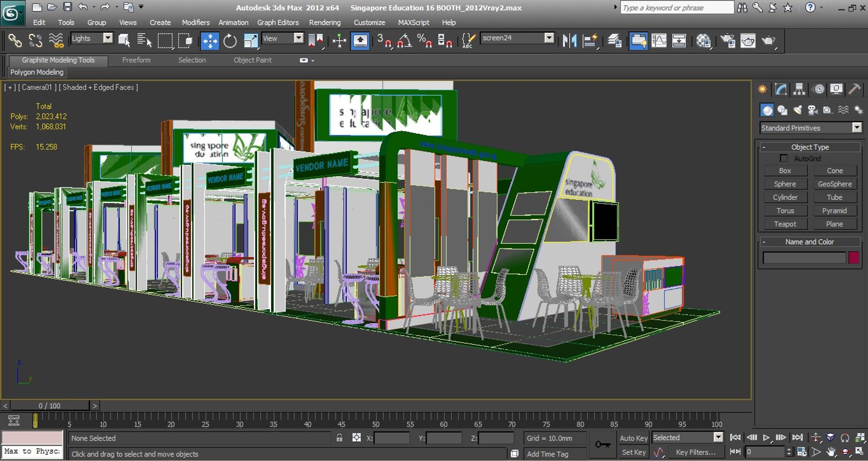Open Key Filters dialog

[x=695, y=452]
